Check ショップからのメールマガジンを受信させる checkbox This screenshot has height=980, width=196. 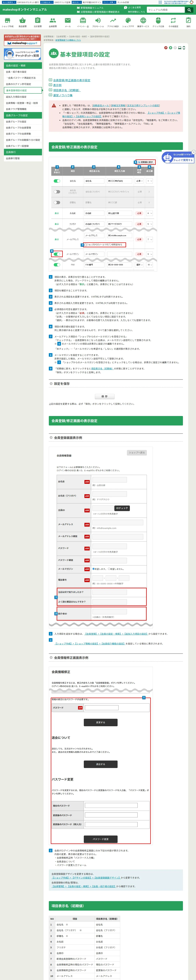(x=86, y=245)
